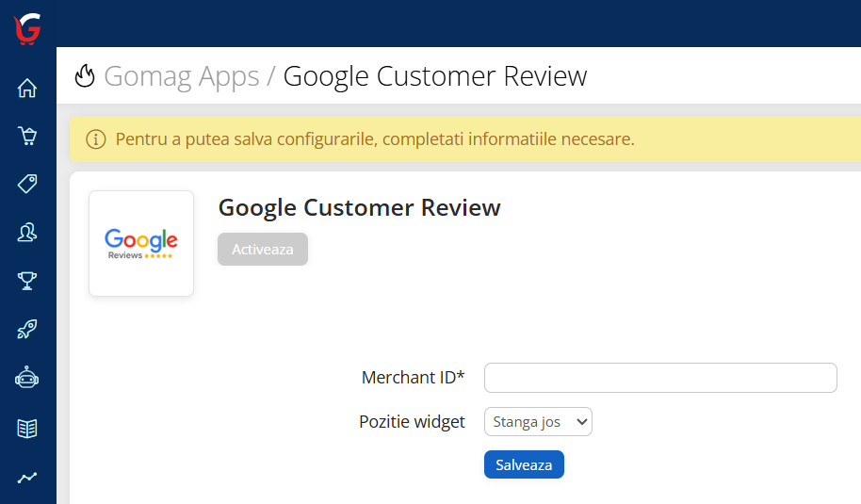Click the info icon in yellow notice
This screenshot has height=504, width=861.
click(x=95, y=139)
